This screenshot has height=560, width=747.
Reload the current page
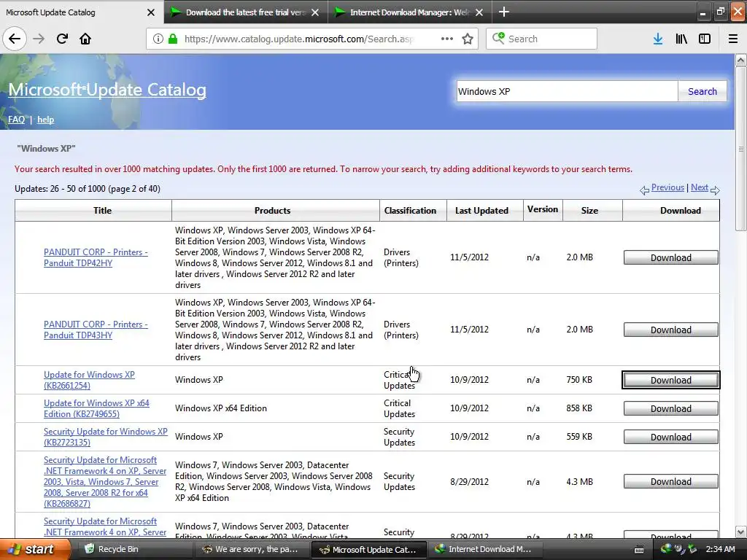pyautogui.click(x=62, y=39)
